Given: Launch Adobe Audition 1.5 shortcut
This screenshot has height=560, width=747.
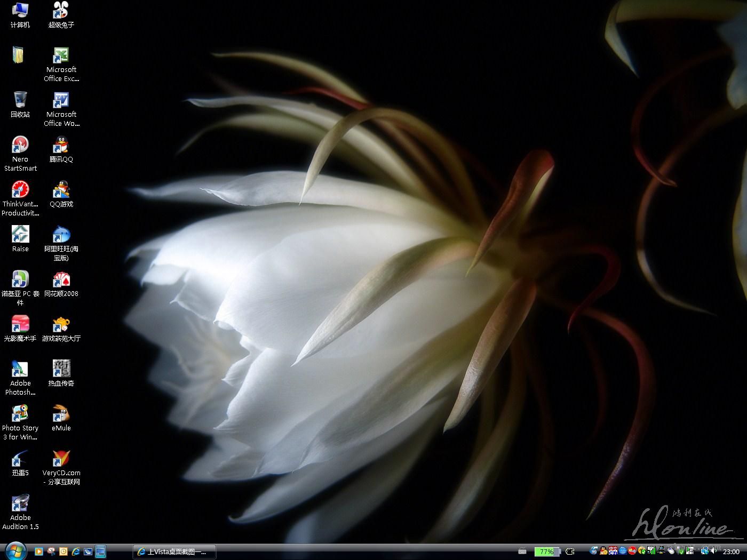Looking at the screenshot, I should click(20, 504).
